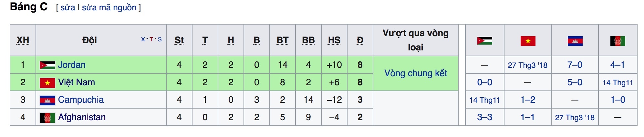Open the 3–3 match score link
Image resolution: width=644 pixels, height=137 pixels.
point(484,117)
